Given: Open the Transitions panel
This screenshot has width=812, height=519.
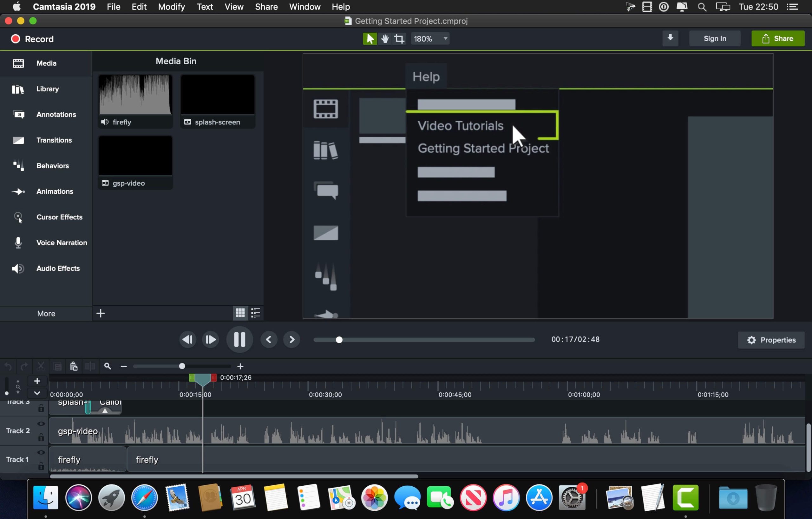Looking at the screenshot, I should [x=54, y=140].
